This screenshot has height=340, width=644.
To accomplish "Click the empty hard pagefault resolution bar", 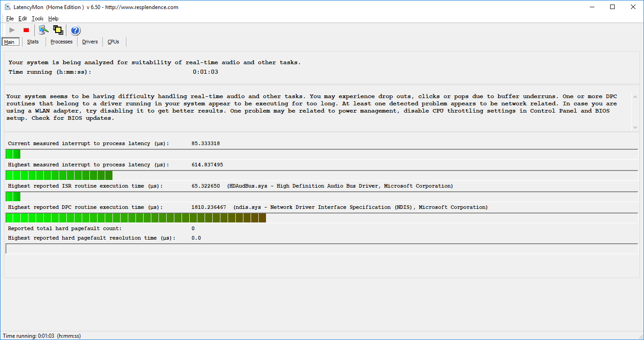I will click(x=322, y=249).
